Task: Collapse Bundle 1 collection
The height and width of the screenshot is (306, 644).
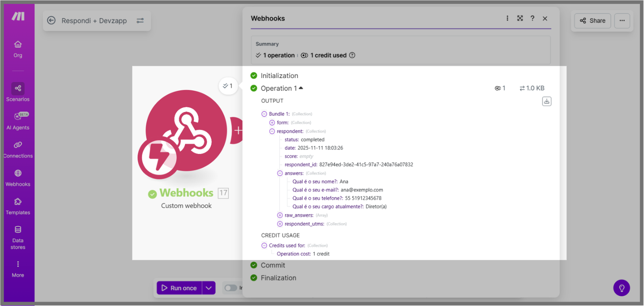Action: click(x=264, y=114)
